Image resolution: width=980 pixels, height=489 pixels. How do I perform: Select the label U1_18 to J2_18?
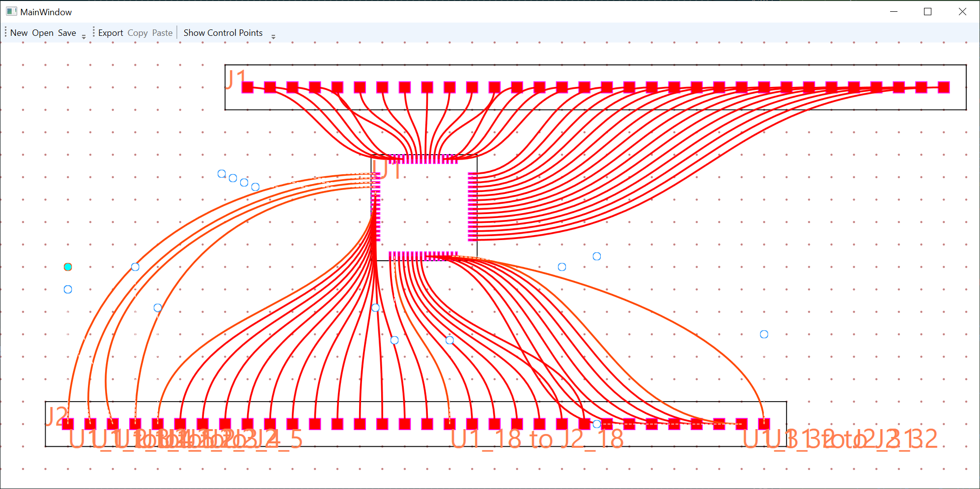coord(537,439)
